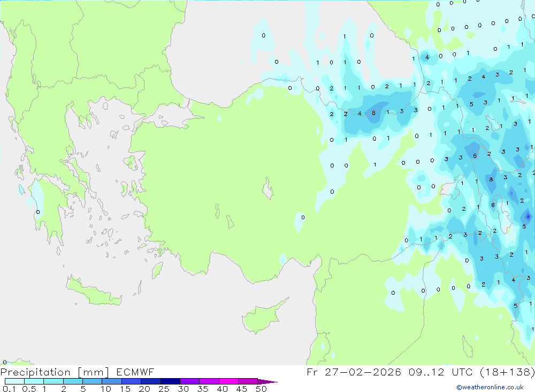The height and width of the screenshot is (392, 535).
Task: Click the island of Crete on map
Action: pyautogui.click(x=94, y=291)
